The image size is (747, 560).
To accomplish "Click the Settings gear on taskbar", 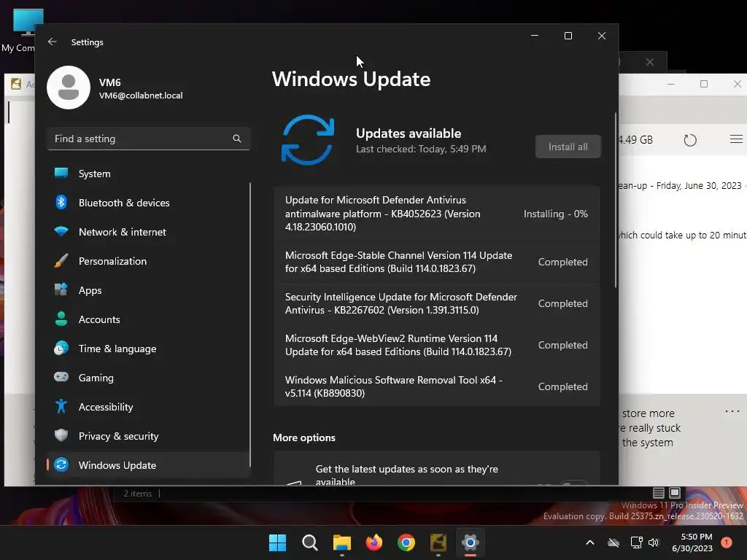I will [x=471, y=542].
